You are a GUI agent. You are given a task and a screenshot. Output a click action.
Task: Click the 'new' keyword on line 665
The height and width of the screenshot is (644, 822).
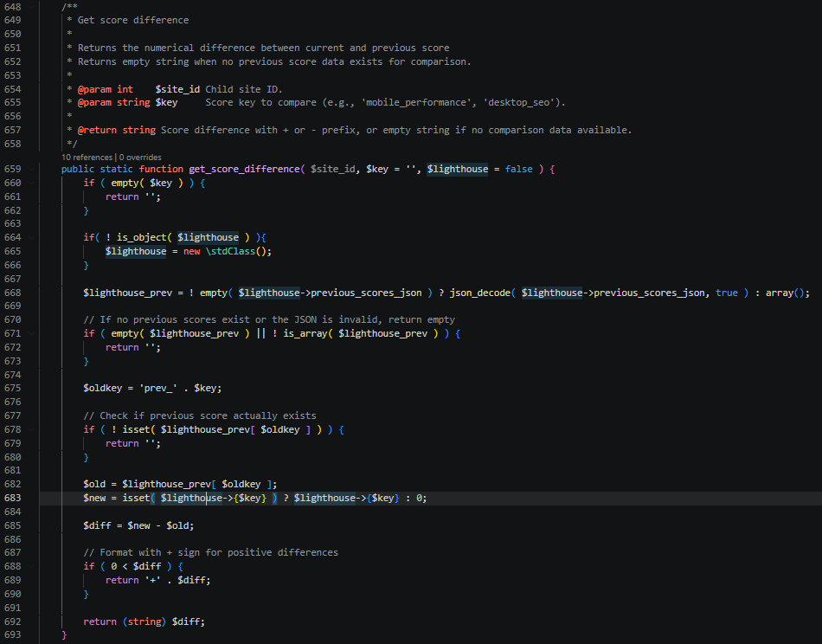coord(191,251)
